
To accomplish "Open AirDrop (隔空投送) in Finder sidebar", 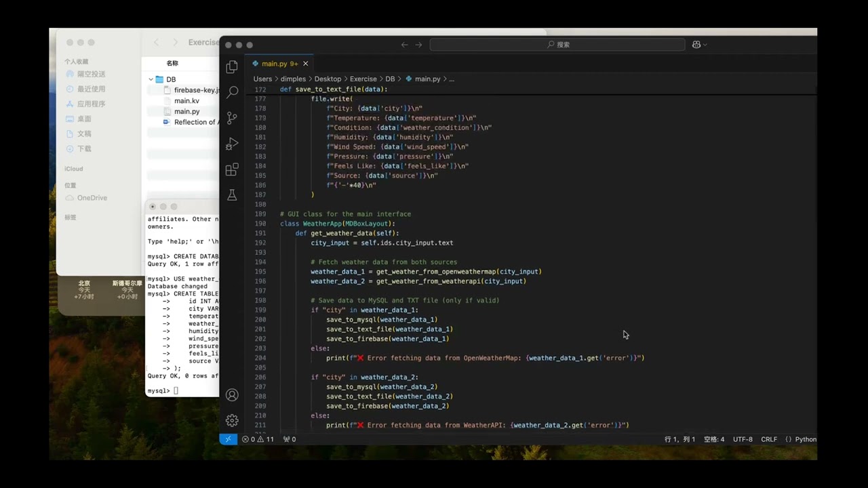I will 85,74.
